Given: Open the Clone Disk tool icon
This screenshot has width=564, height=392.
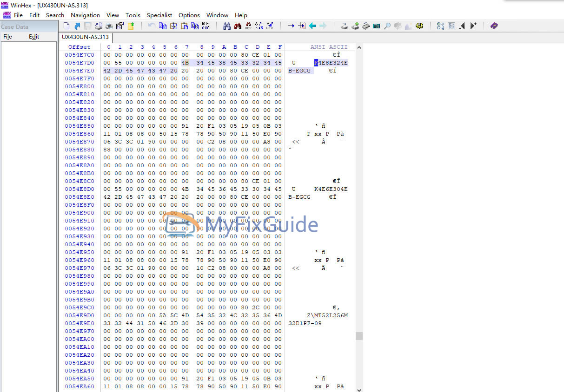Looking at the screenshot, I should 355,26.
